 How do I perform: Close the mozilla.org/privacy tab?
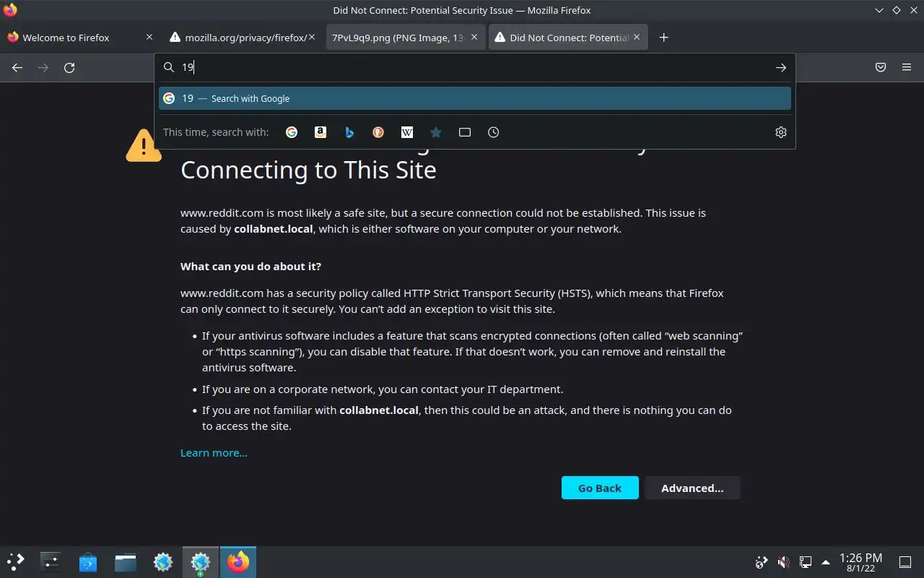click(x=312, y=37)
